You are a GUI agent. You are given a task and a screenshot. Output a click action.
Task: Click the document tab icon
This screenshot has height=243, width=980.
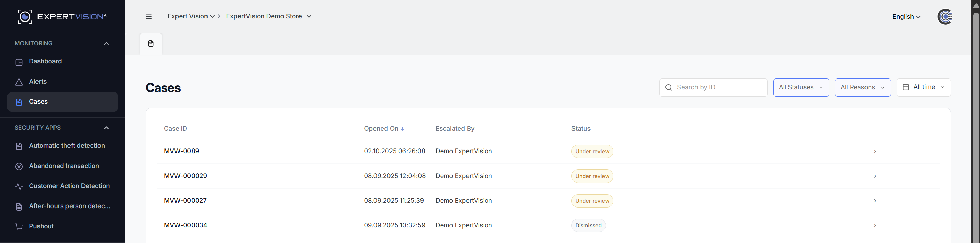pos(151,44)
